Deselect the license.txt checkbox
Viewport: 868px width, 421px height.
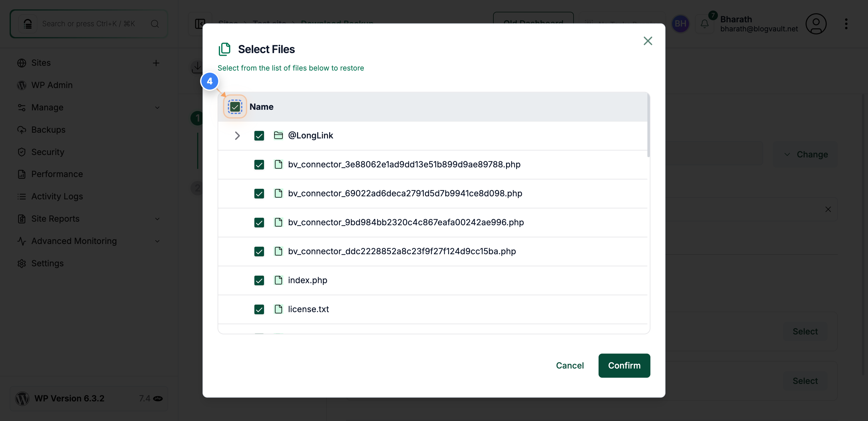pos(259,309)
